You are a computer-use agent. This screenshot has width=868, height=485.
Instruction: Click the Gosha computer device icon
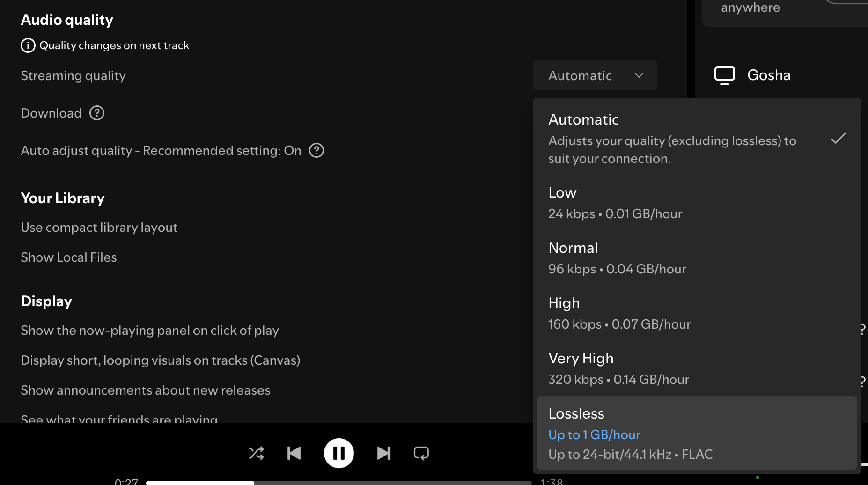pos(724,75)
